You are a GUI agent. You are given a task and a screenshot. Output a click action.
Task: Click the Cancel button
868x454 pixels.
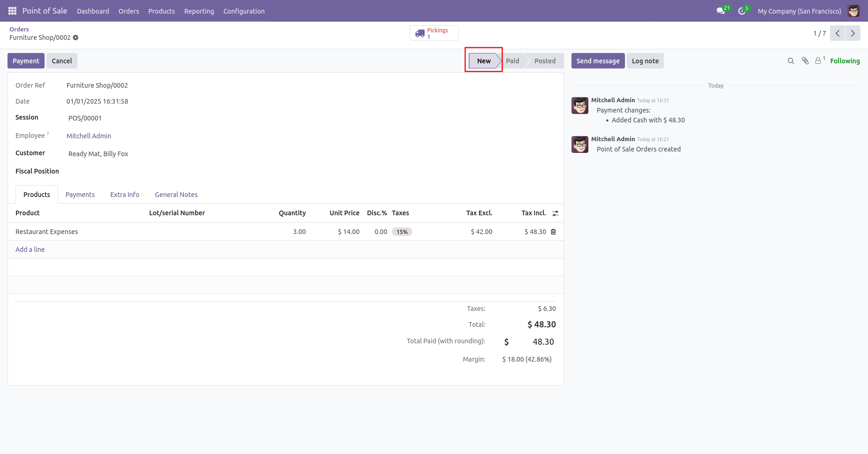[x=62, y=61]
